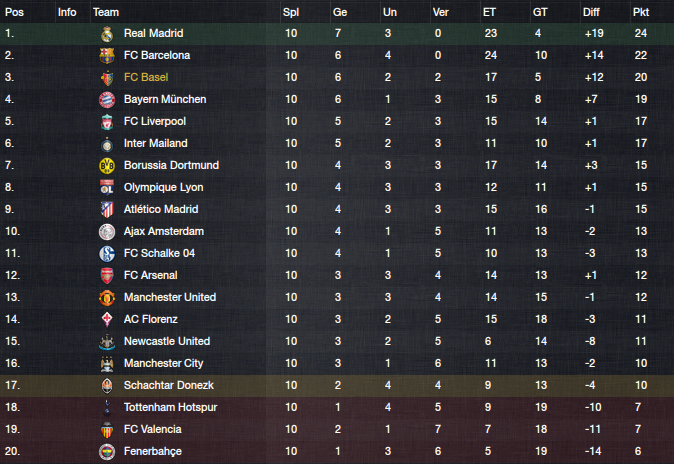Click the Fenerbahçe club crest
The width and height of the screenshot is (674, 464).
pos(107,452)
